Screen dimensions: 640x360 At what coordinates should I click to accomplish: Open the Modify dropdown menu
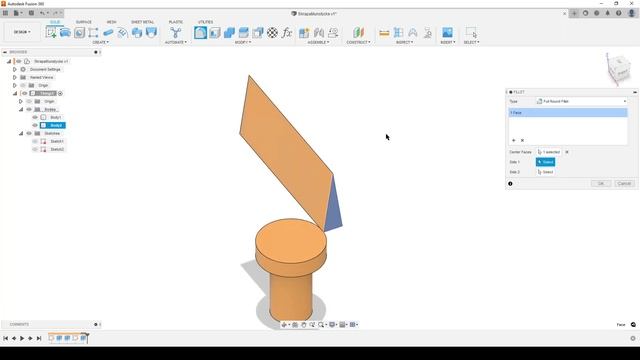243,42
